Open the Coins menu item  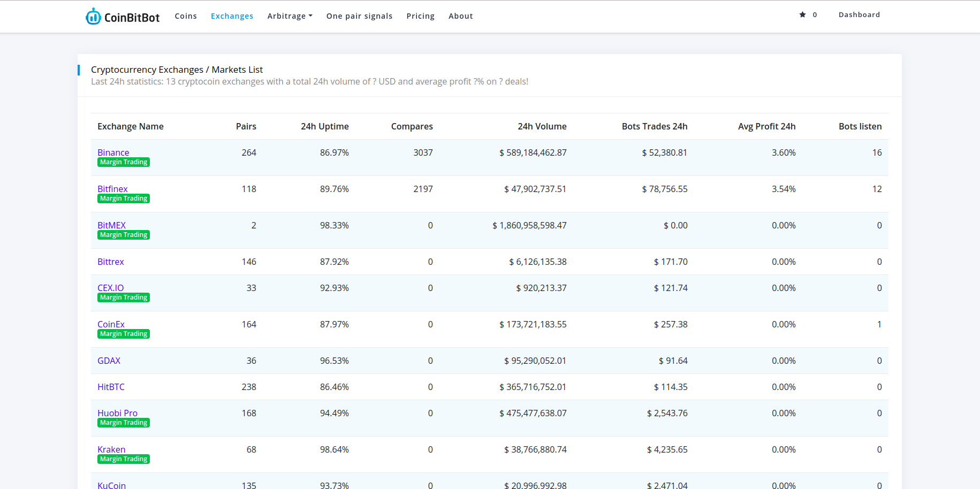pos(186,16)
